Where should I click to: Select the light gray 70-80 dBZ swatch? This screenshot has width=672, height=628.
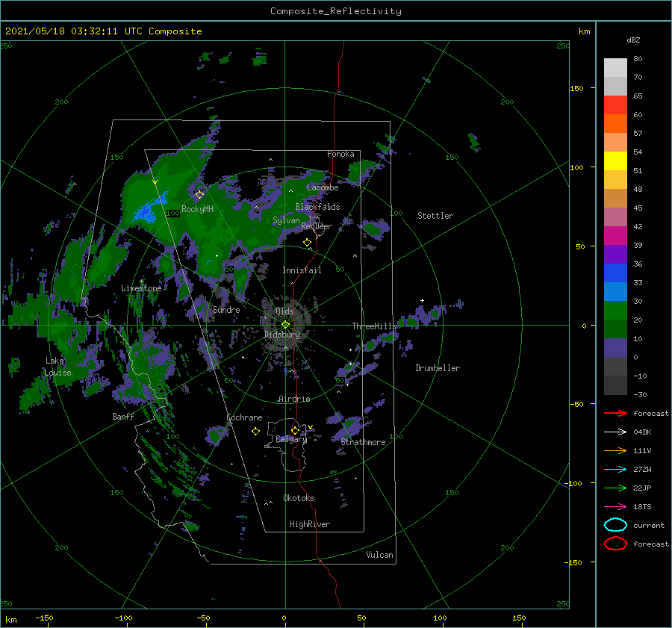tap(615, 68)
